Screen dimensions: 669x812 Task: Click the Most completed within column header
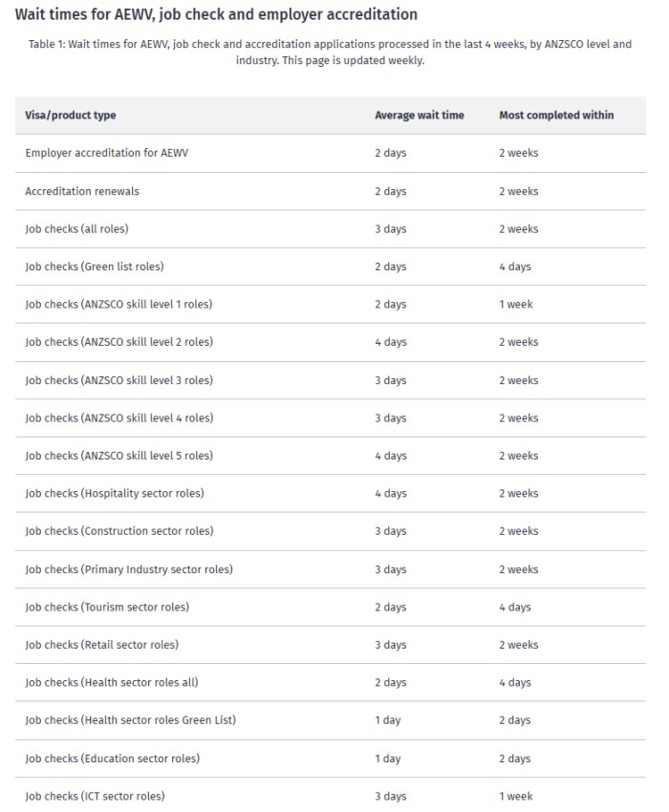click(556, 116)
